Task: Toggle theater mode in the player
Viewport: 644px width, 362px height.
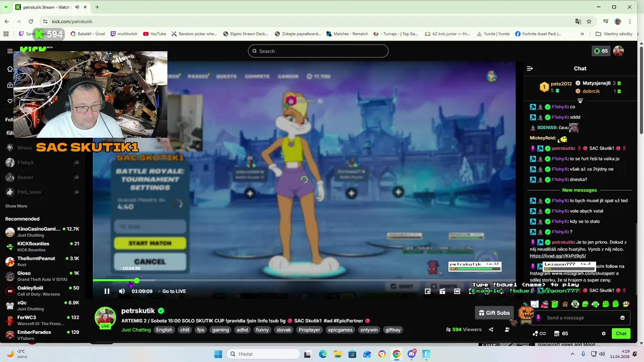Action: (x=457, y=291)
